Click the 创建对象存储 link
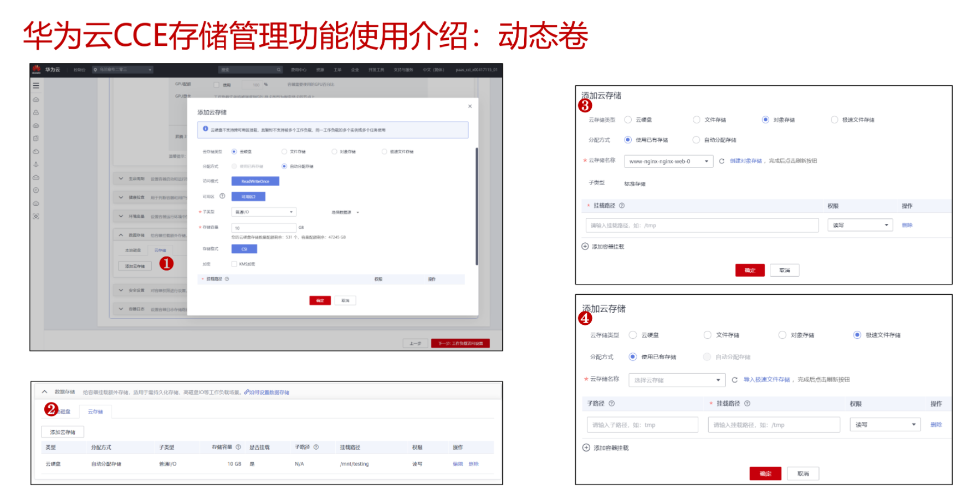The image size is (980, 500). pyautogui.click(x=746, y=161)
